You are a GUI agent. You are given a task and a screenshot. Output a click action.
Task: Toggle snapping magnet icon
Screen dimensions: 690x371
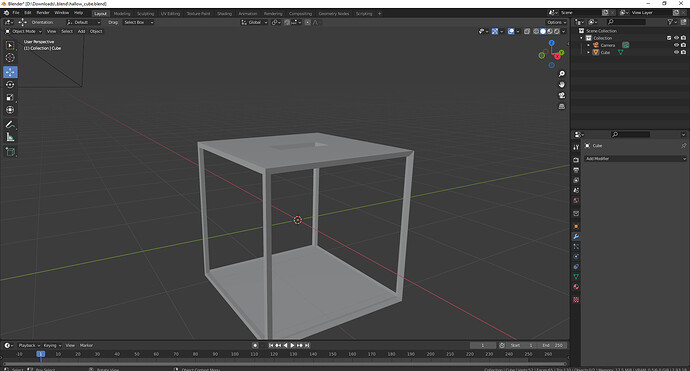[287, 22]
